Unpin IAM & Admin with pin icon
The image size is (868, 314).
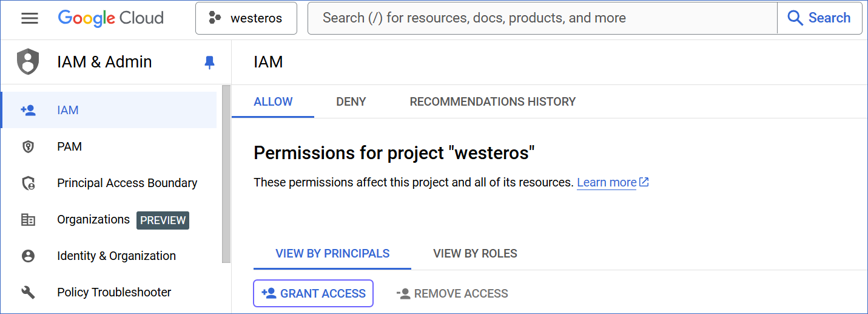(x=209, y=62)
